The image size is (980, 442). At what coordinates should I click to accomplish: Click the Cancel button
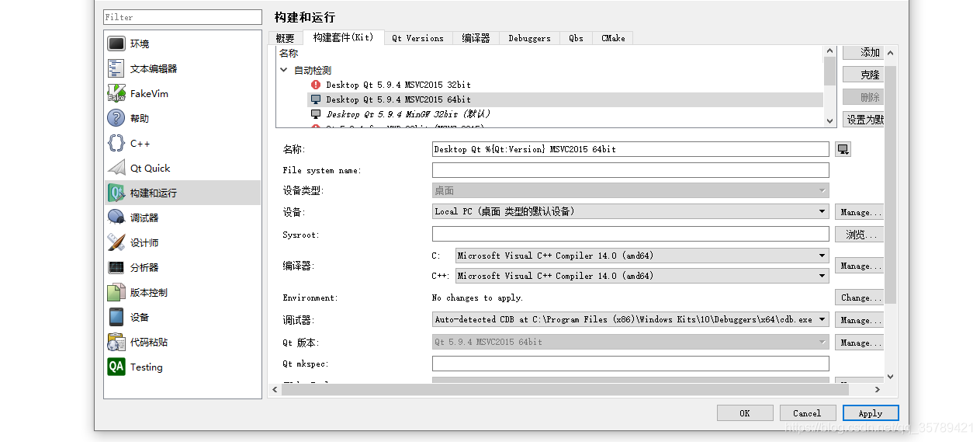(808, 413)
